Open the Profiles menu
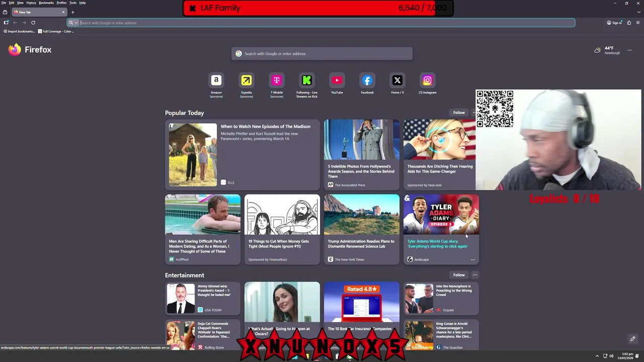Image resolution: width=644 pixels, height=362 pixels. pyautogui.click(x=61, y=3)
